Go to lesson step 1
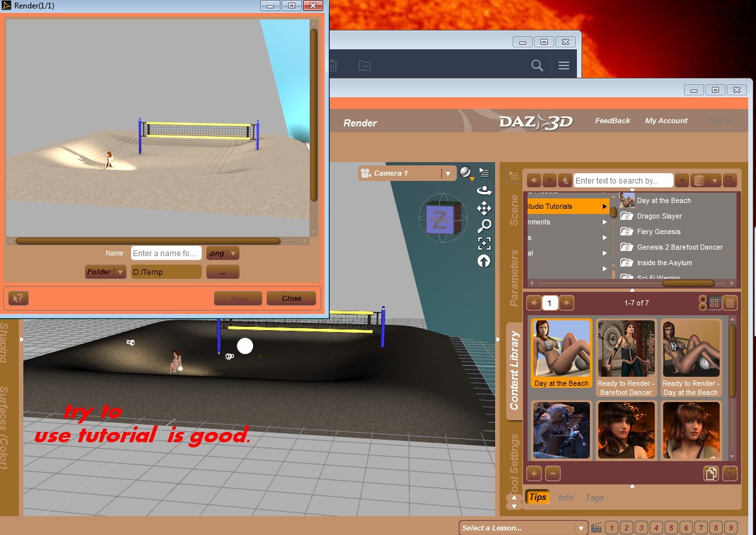Image resolution: width=756 pixels, height=535 pixels. tap(611, 528)
